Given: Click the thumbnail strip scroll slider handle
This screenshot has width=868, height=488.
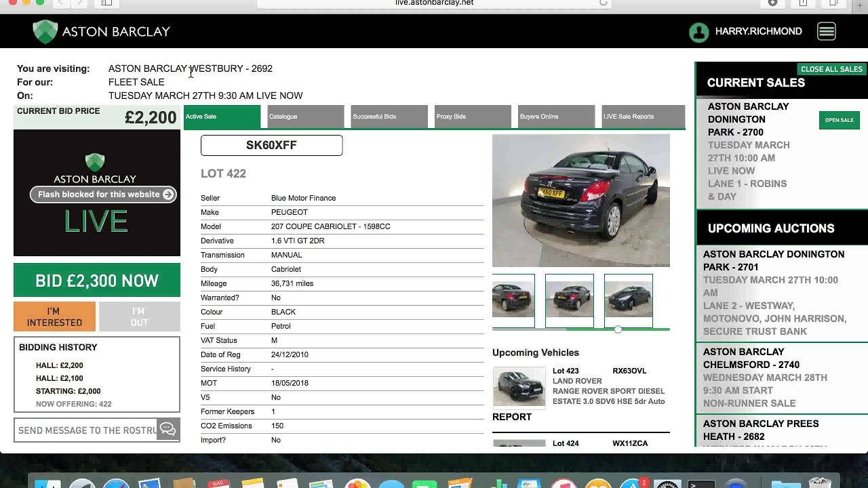Looking at the screenshot, I should coord(618,329).
